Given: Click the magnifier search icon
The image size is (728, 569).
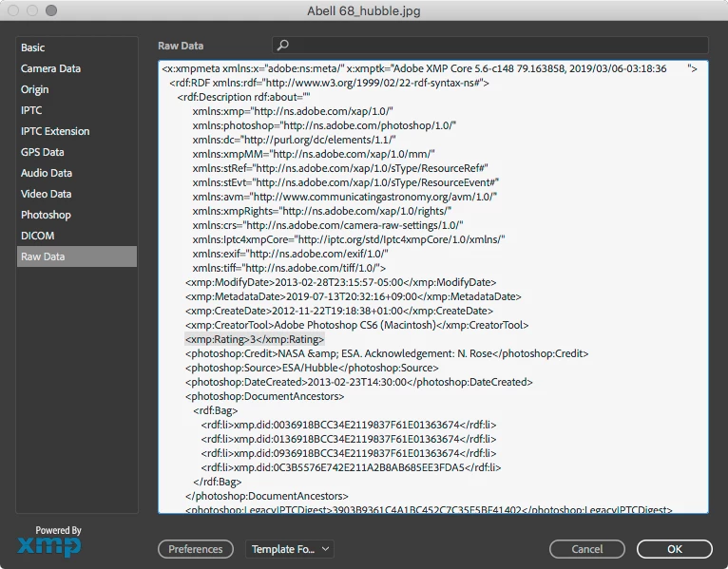Looking at the screenshot, I should 283,45.
